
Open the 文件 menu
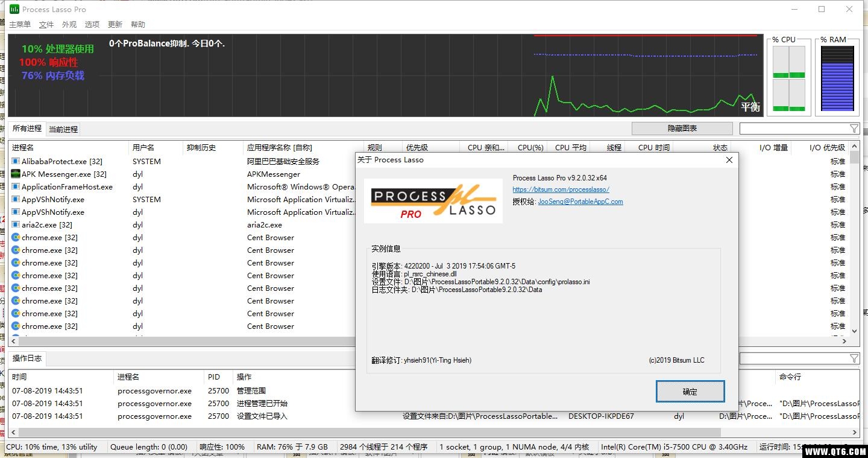pyautogui.click(x=46, y=25)
